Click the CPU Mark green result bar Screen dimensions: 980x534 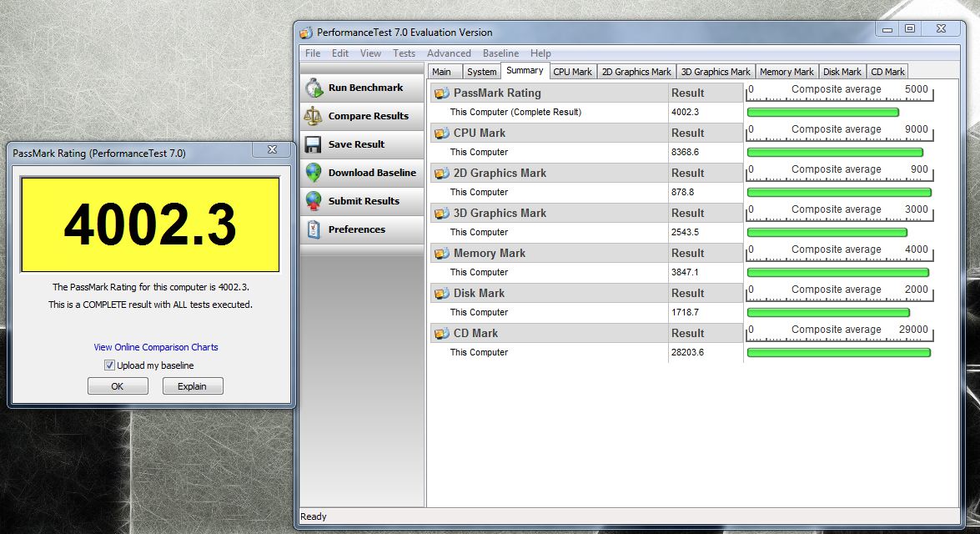click(835, 153)
